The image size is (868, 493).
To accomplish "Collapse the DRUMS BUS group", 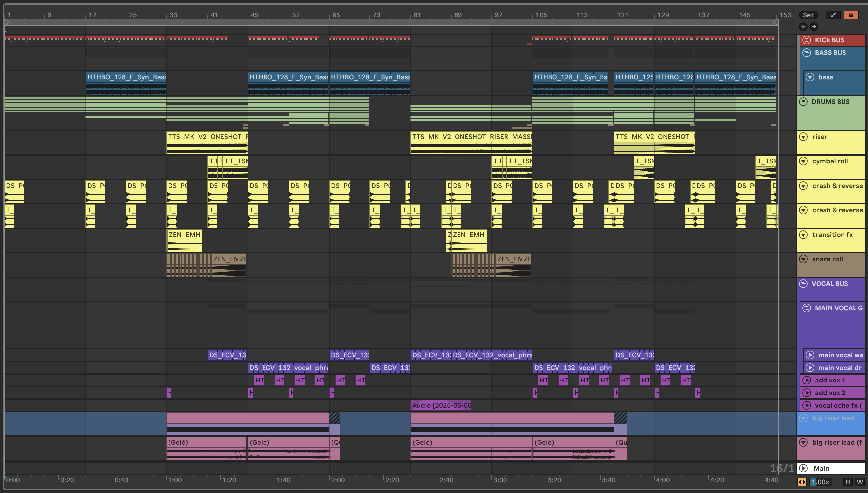I will point(803,102).
